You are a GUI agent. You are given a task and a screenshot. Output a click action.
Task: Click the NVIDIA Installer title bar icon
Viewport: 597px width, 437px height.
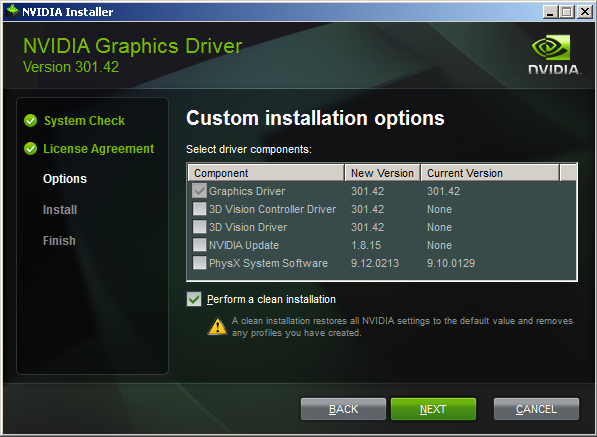(13, 11)
